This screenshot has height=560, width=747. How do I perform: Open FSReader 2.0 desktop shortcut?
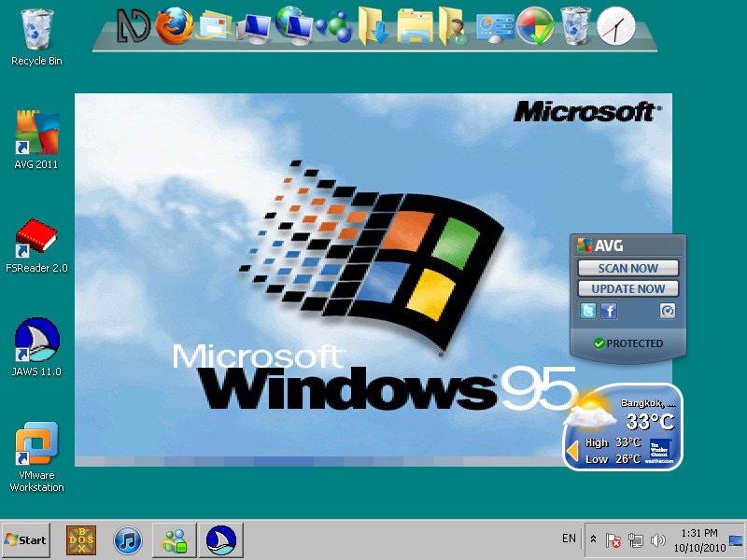(36, 239)
